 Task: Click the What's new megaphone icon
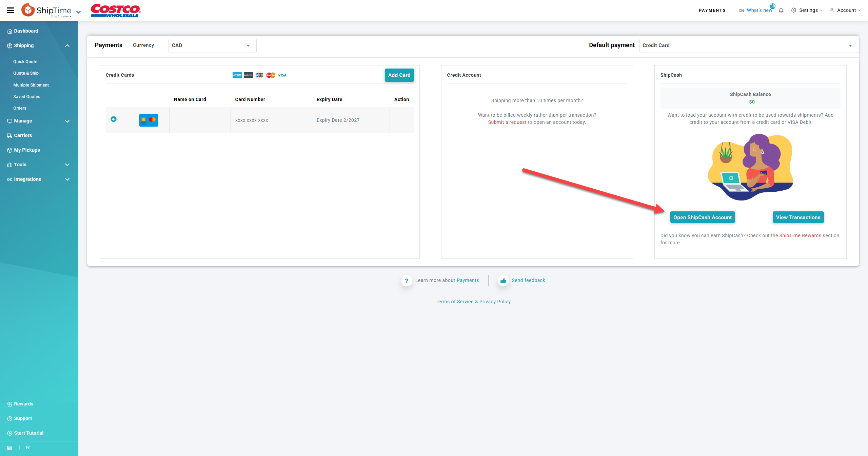click(741, 11)
